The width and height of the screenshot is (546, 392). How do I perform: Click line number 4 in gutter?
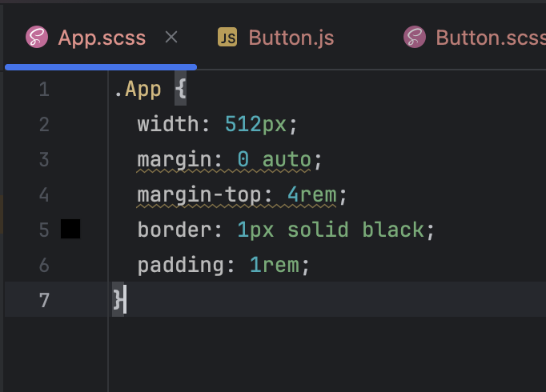click(44, 194)
